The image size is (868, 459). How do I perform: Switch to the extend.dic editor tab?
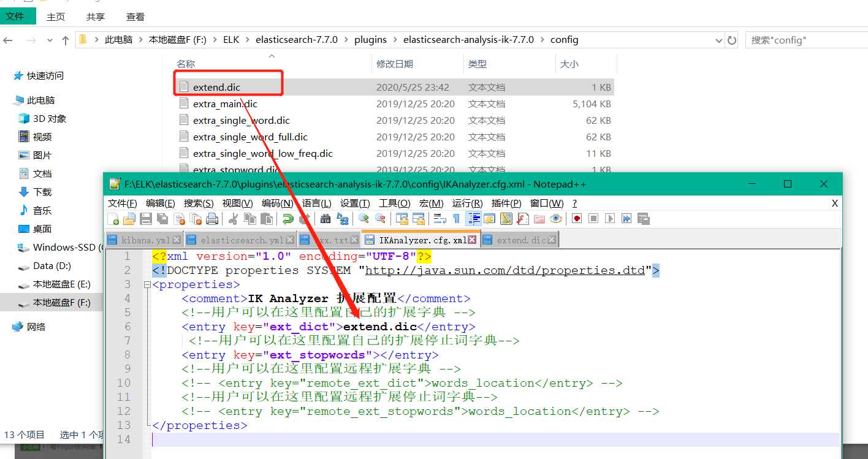[520, 240]
